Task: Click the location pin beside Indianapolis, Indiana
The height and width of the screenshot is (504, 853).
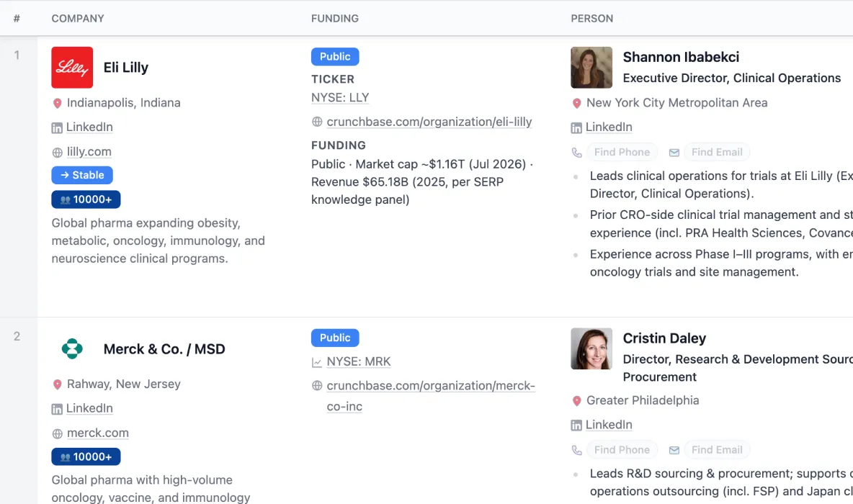Action: tap(57, 103)
